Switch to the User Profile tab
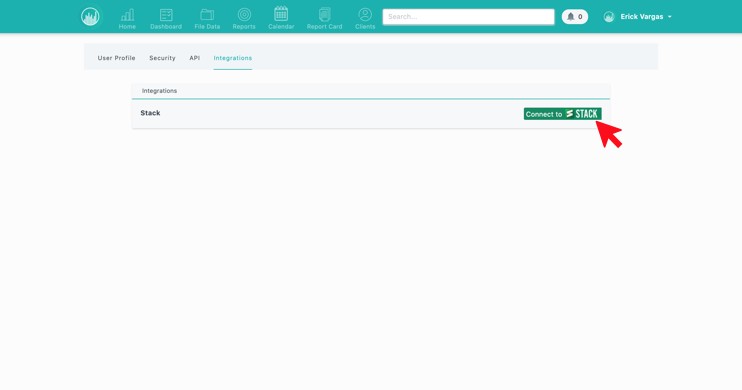The width and height of the screenshot is (742, 390). 116,58
